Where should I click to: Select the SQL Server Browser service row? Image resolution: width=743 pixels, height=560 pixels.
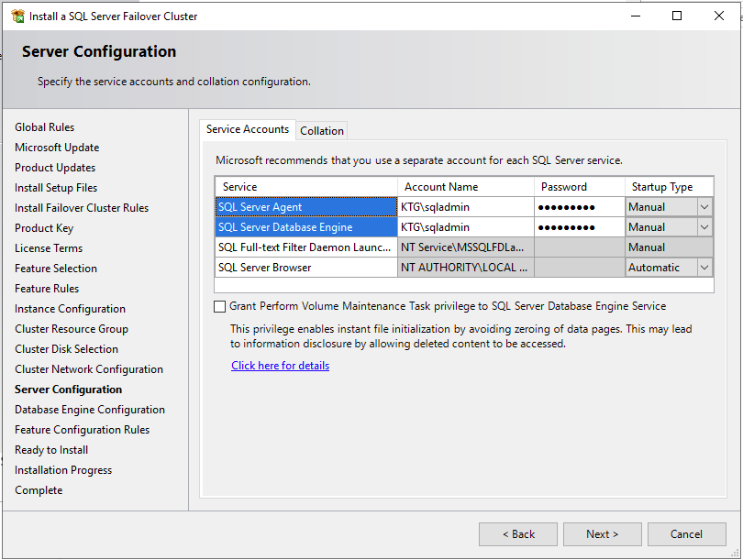(306, 268)
